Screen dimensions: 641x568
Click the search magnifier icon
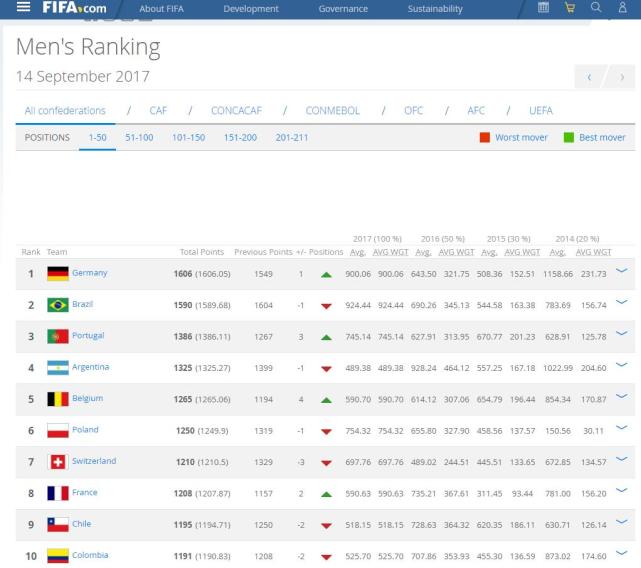click(596, 7)
